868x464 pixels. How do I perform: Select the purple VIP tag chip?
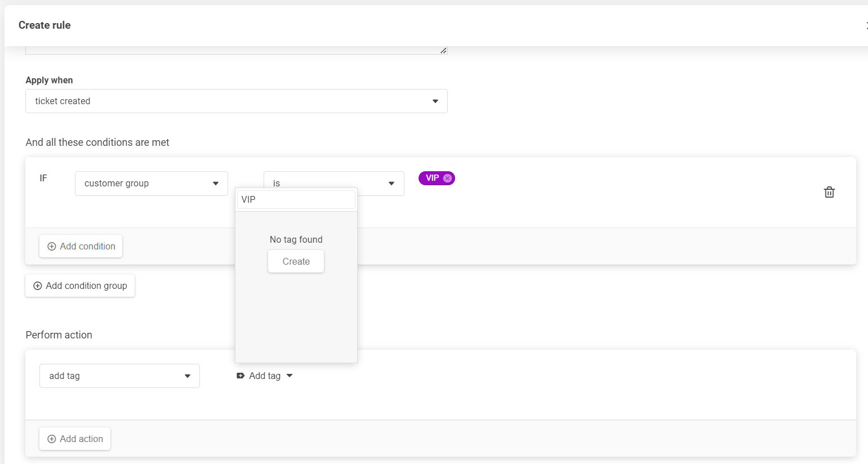[432, 178]
